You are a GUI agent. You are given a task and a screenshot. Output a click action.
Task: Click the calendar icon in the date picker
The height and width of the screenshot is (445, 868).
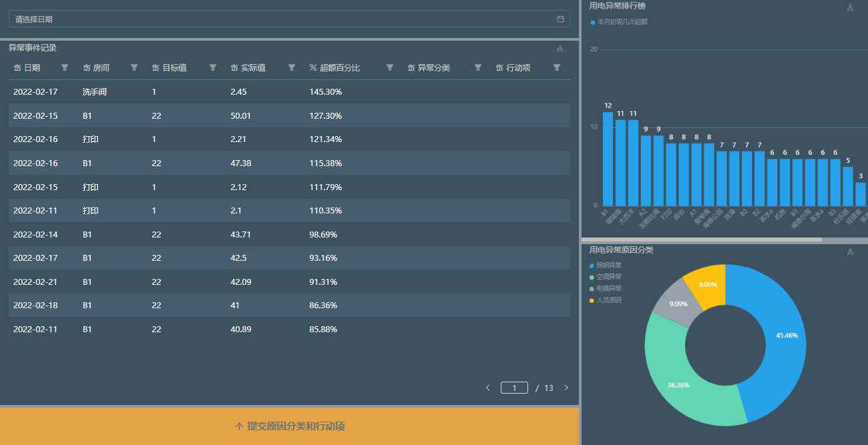point(560,19)
